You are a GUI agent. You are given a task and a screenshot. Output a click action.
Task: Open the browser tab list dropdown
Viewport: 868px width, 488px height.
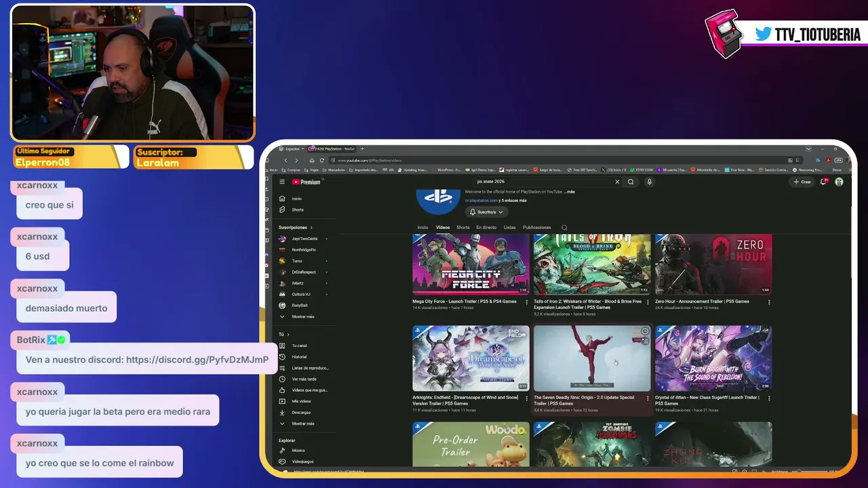(808, 148)
